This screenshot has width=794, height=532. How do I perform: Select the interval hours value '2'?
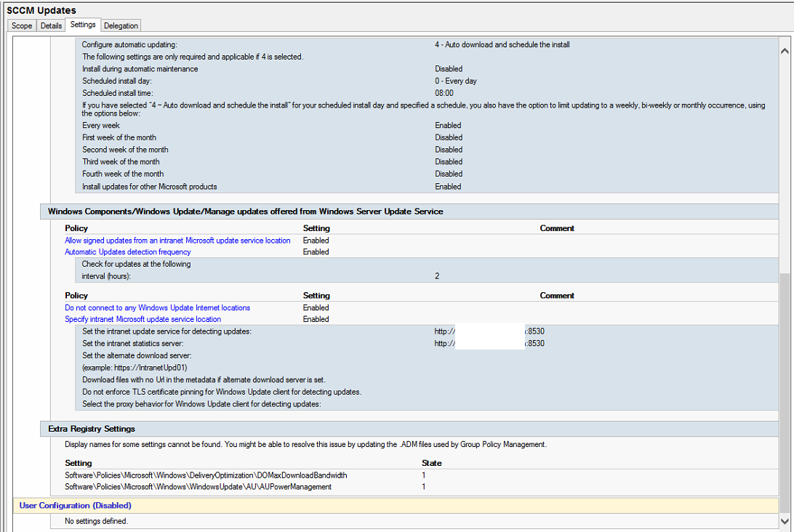point(436,276)
